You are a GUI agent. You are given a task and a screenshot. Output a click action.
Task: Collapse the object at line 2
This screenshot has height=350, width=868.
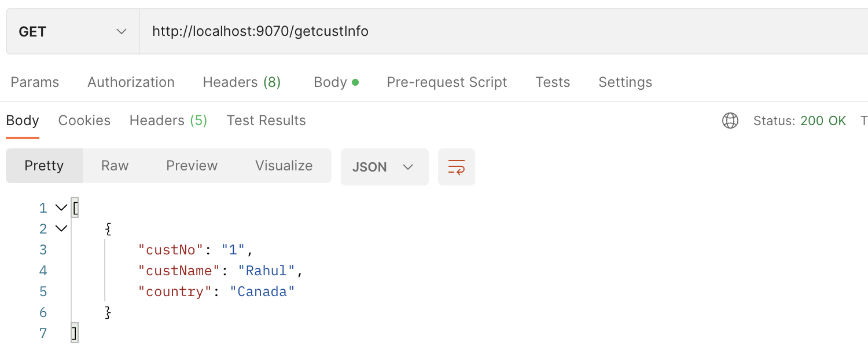(61, 228)
